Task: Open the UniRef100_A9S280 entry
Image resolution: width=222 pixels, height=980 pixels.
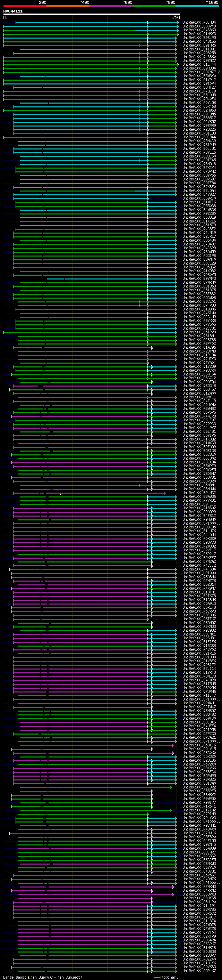Action: pyautogui.click(x=199, y=214)
